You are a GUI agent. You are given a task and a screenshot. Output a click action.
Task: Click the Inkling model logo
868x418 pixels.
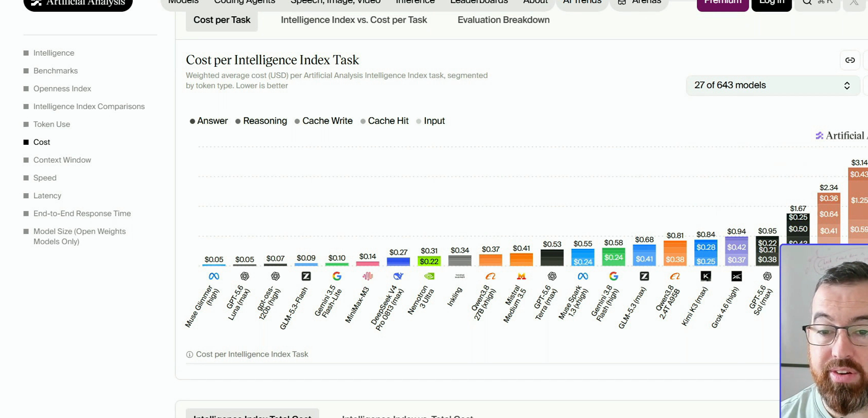tap(460, 276)
